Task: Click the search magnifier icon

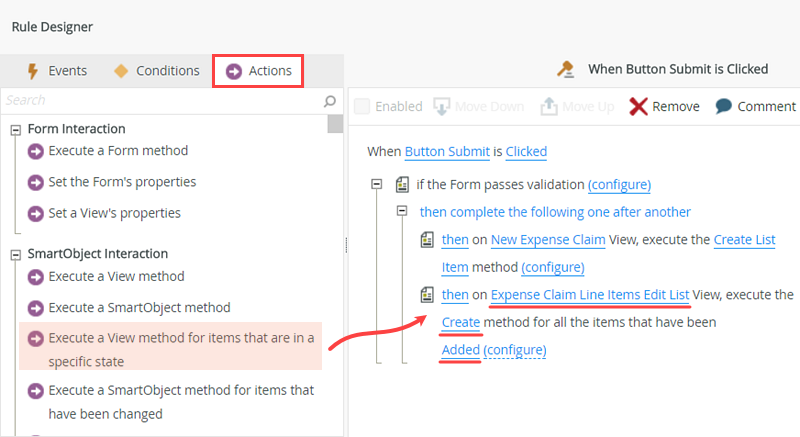Action: [x=330, y=101]
